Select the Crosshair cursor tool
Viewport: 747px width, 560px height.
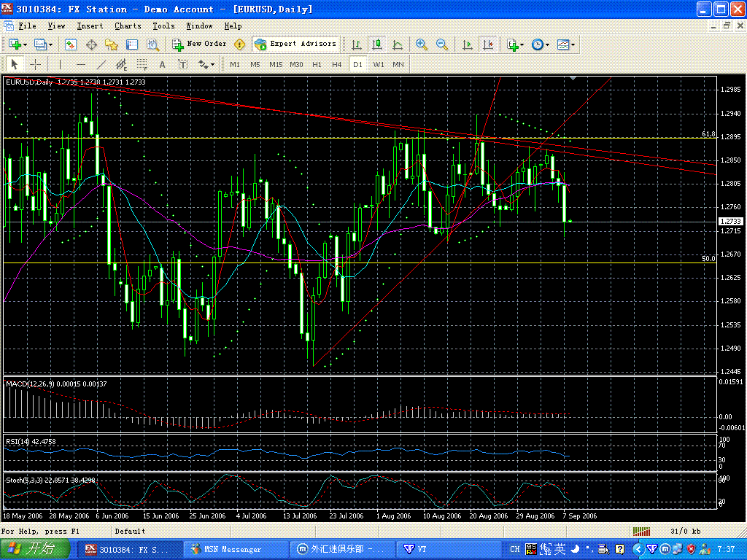(x=35, y=64)
